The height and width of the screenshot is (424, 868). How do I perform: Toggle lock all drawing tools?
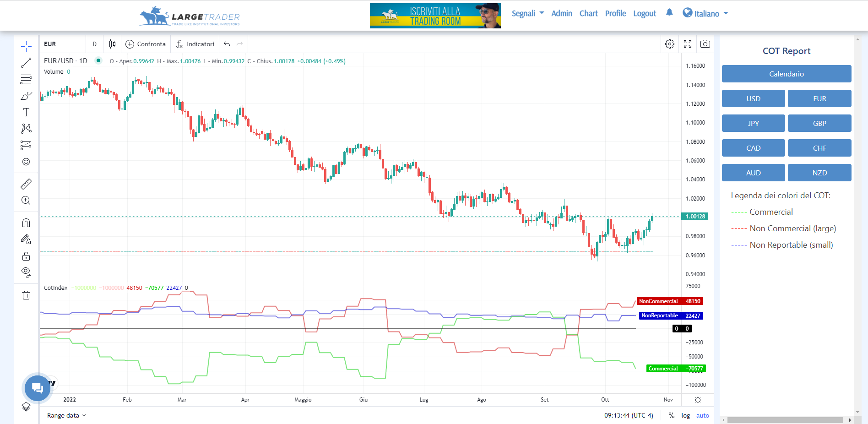[26, 256]
